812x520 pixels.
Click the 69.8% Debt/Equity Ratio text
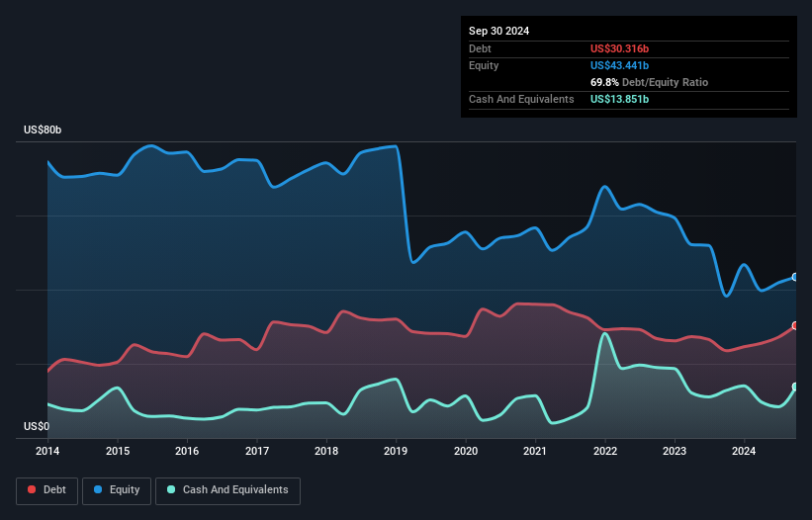(649, 82)
